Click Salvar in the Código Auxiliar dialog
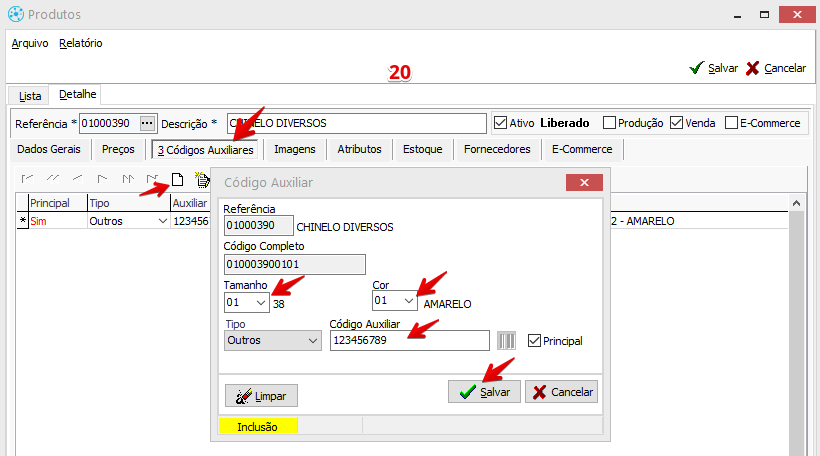 point(484,392)
